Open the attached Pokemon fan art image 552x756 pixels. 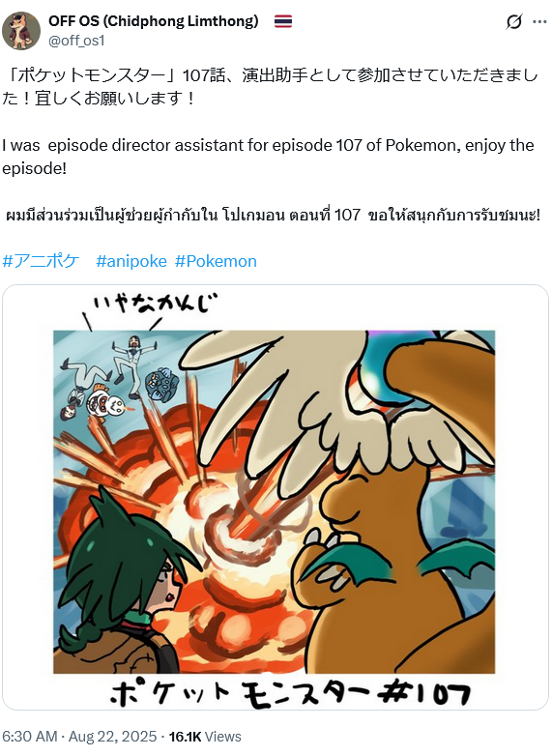pos(276,497)
